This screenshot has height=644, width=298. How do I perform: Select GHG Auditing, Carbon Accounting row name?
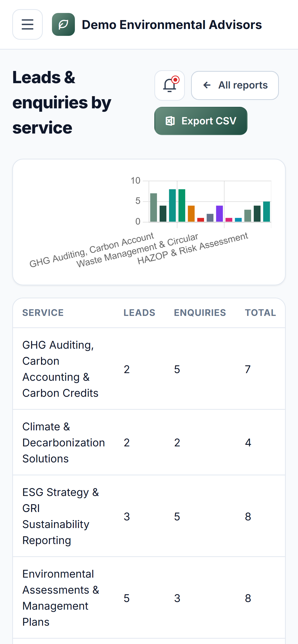[x=60, y=369]
